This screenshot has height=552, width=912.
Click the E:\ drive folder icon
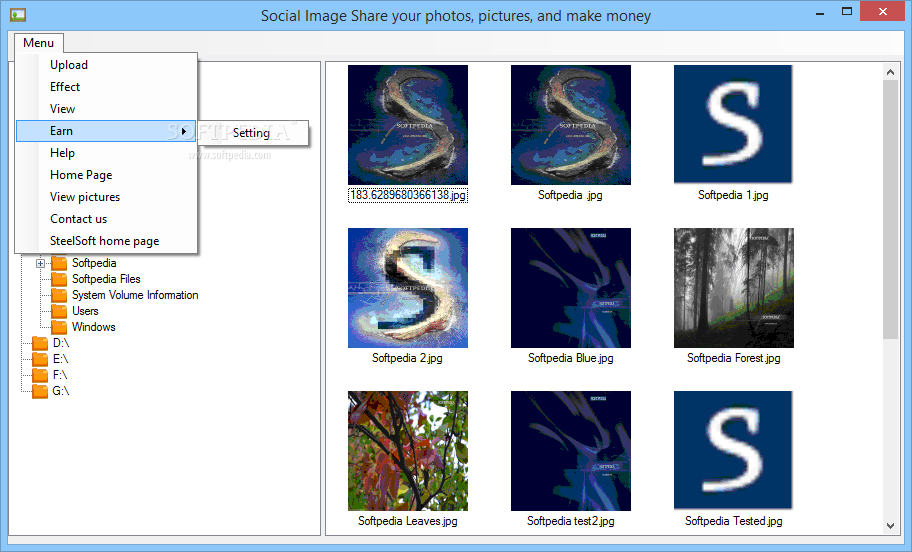(40, 359)
